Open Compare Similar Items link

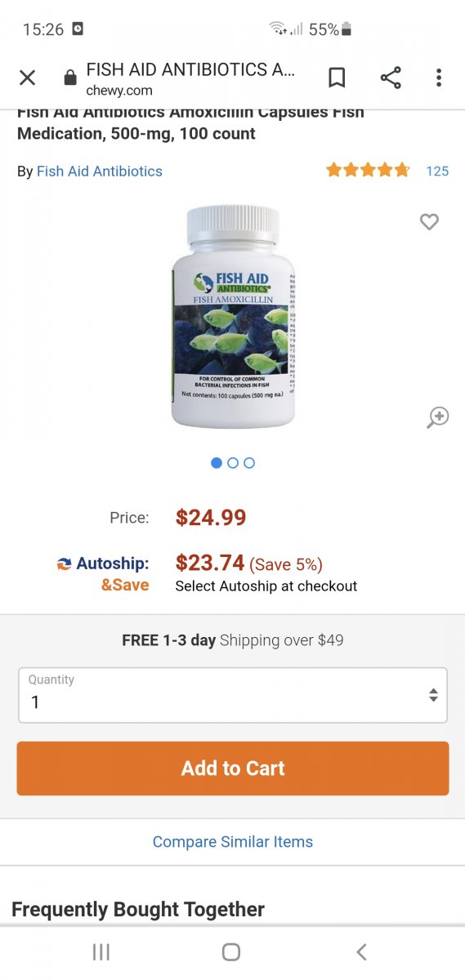[x=233, y=842]
